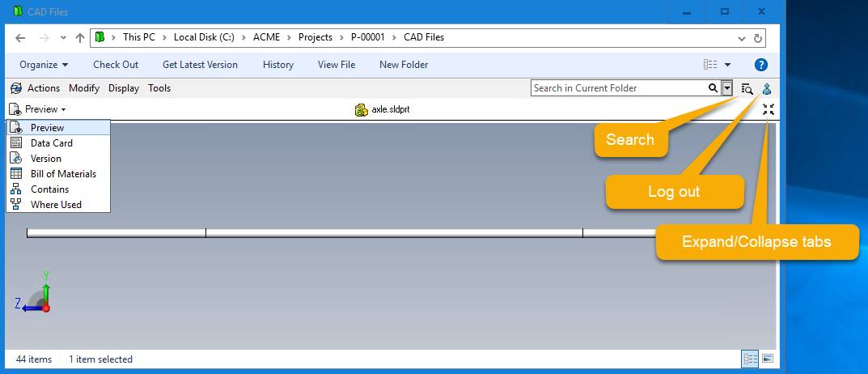Image resolution: width=868 pixels, height=374 pixels.
Task: Click Get Latest Version
Action: coord(200,65)
